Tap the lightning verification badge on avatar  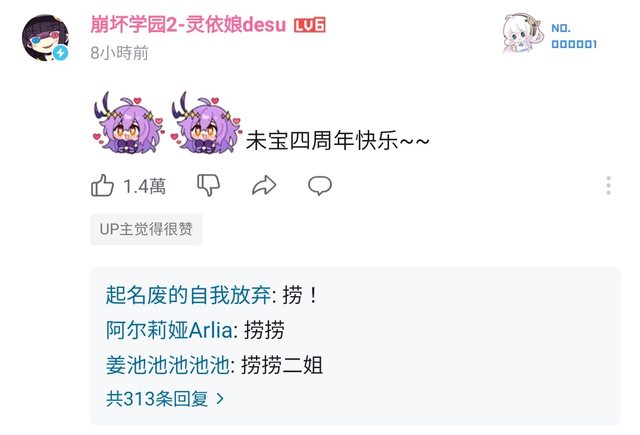pos(61,53)
